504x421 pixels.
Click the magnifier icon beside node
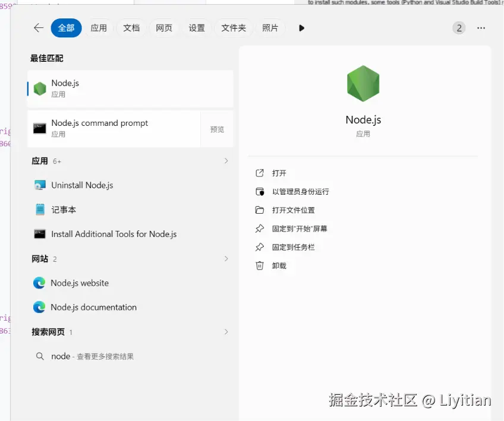point(40,356)
